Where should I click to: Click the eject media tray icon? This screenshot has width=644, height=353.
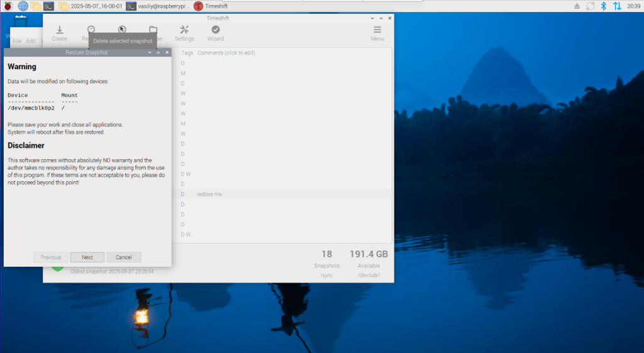point(577,6)
